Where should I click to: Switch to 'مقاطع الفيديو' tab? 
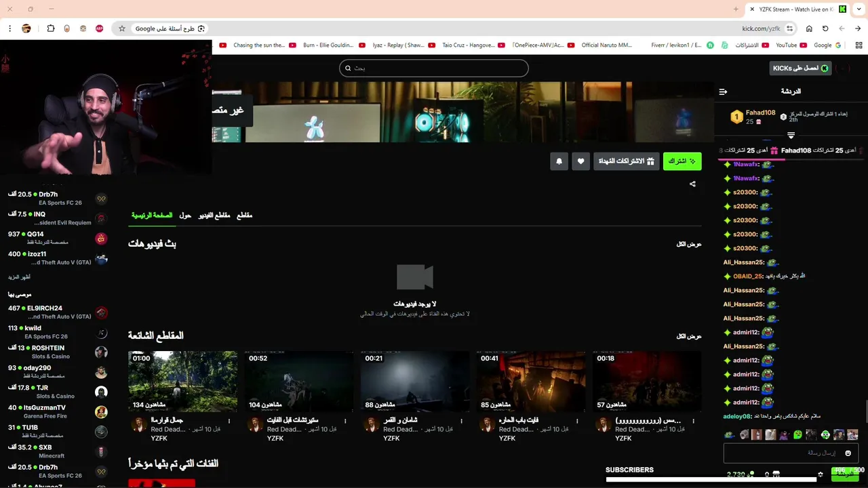[x=214, y=216]
